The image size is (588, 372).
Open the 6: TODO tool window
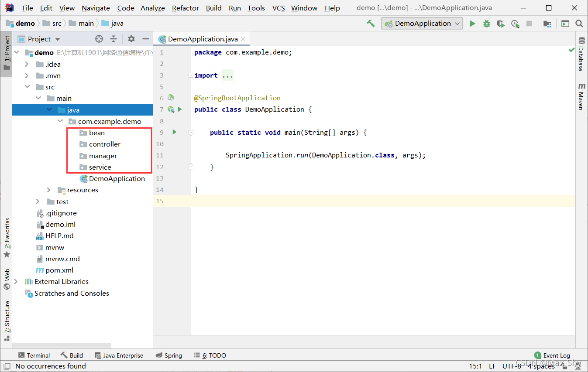pos(210,355)
